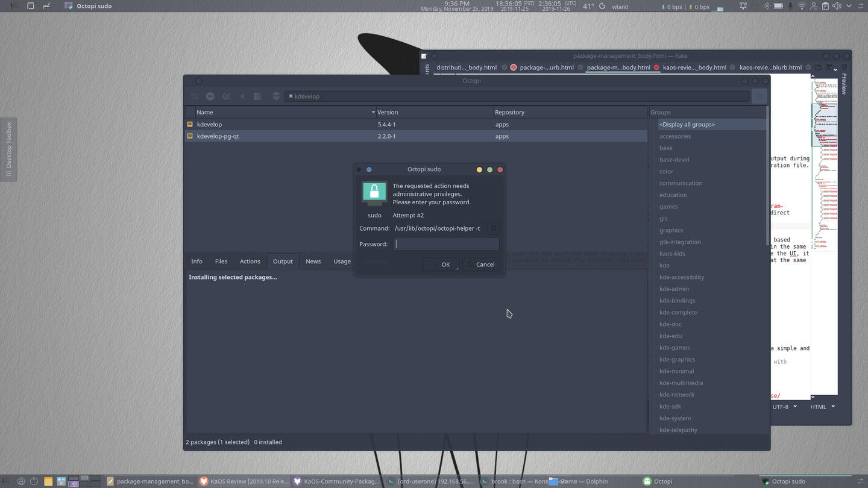Viewport: 868px width, 488px height.
Task: Open the Preview side panel in Kate
Action: (x=844, y=84)
